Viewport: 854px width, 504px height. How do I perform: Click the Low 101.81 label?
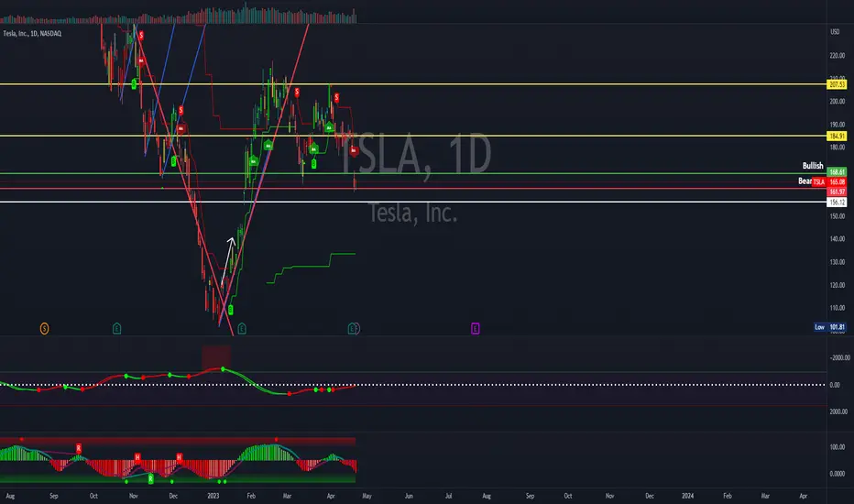tap(830, 327)
